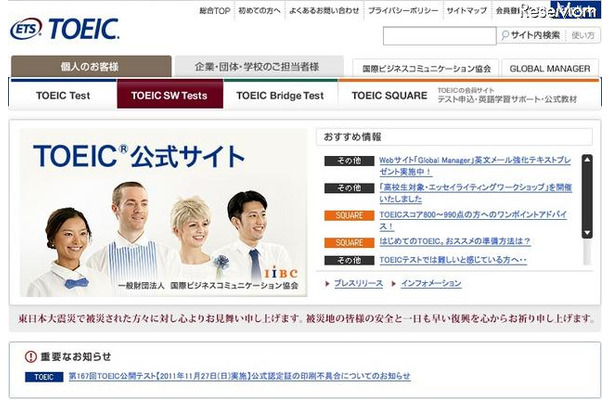610x400 pixels.
Task: Open 総合TOP in the top navigation
Action: tap(215, 11)
